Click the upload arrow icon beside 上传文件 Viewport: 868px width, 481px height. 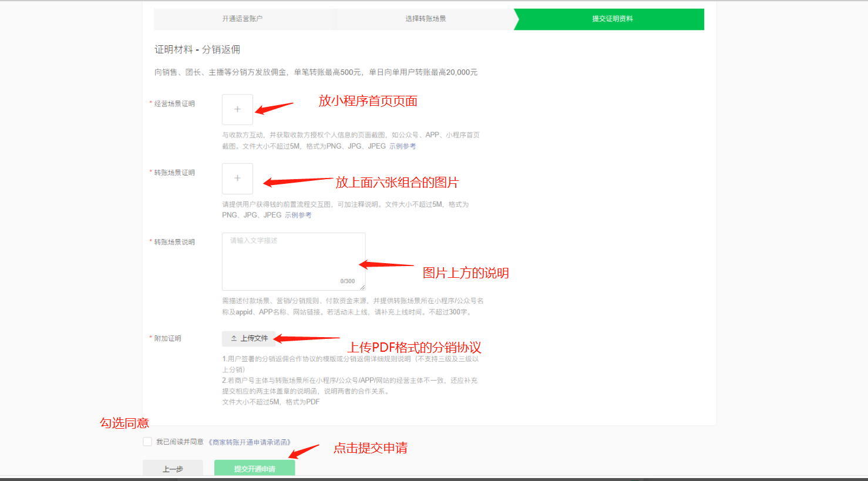(234, 339)
